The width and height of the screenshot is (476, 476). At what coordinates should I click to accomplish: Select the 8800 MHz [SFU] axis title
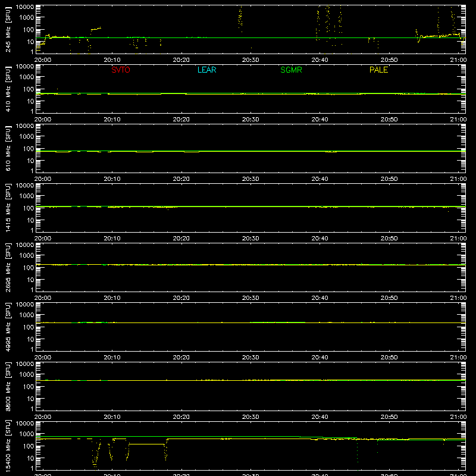8,386
